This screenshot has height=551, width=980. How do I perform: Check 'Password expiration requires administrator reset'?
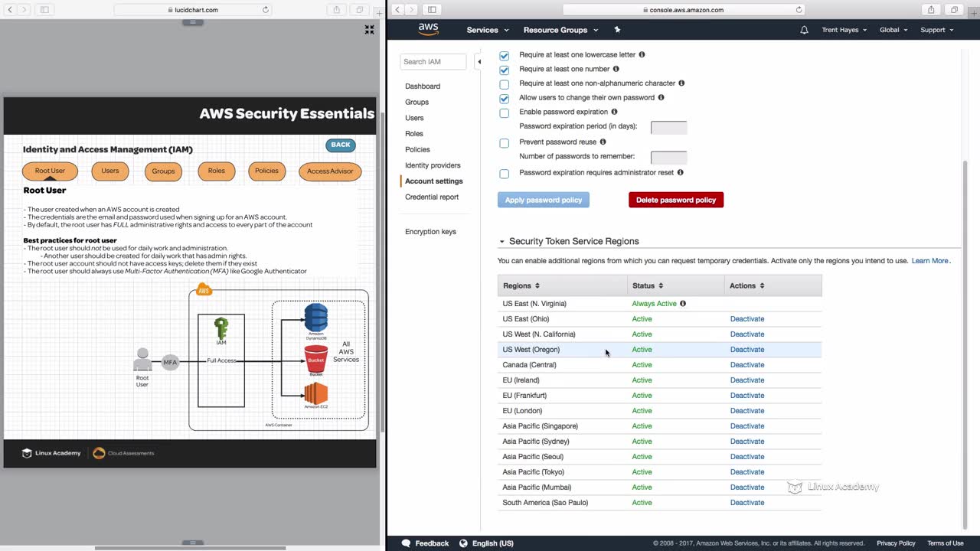(504, 174)
